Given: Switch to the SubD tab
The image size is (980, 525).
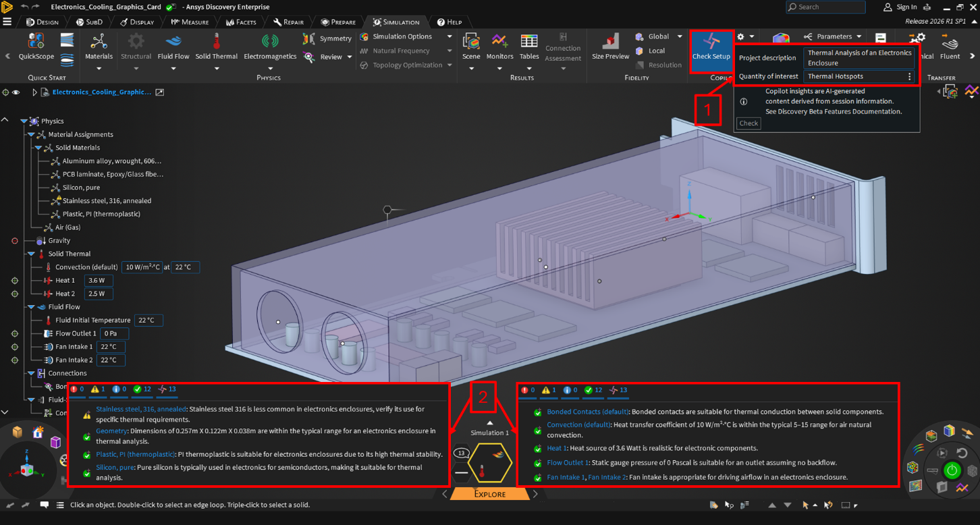Looking at the screenshot, I should (x=88, y=22).
